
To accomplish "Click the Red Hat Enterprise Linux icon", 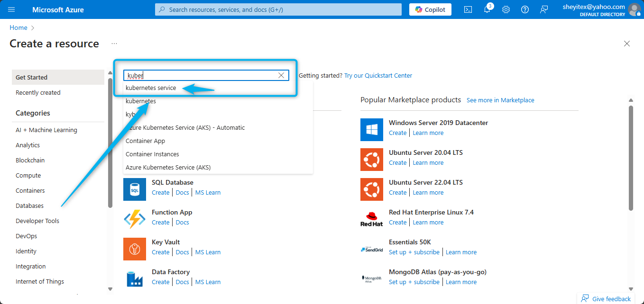I will point(372,219).
